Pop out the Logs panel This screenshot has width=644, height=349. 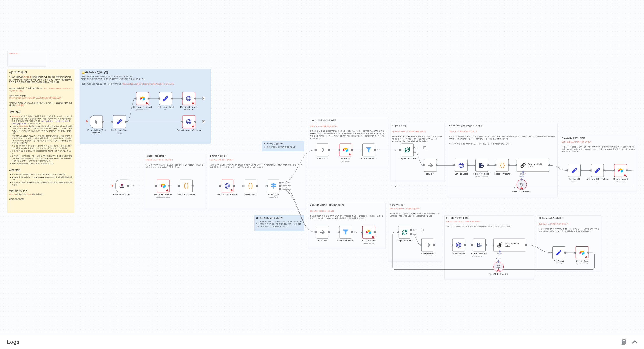(623, 342)
